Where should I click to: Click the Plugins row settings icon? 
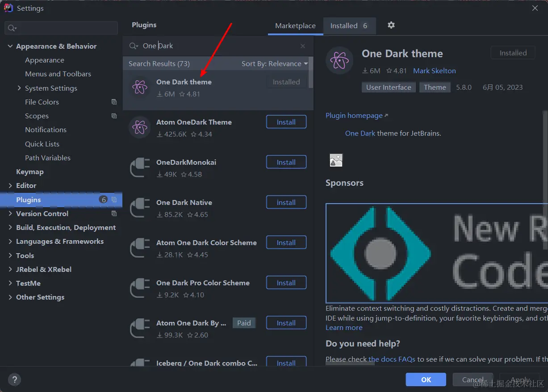pyautogui.click(x=114, y=200)
